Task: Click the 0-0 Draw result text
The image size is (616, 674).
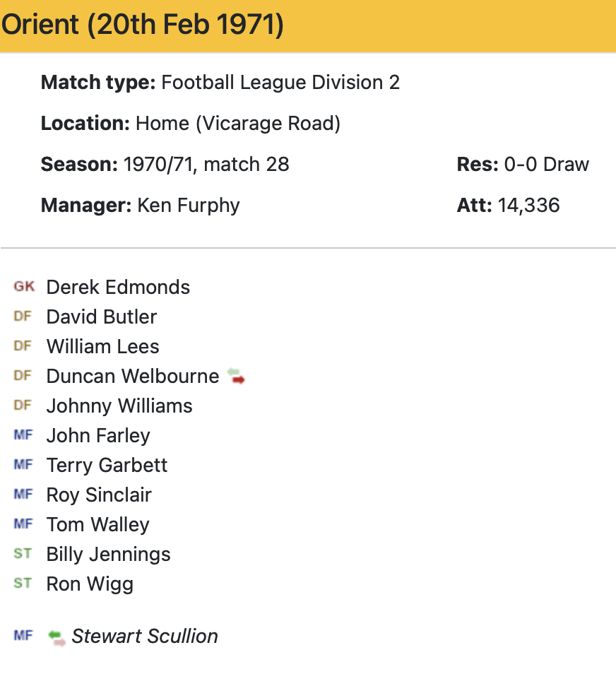Action: [546, 165]
